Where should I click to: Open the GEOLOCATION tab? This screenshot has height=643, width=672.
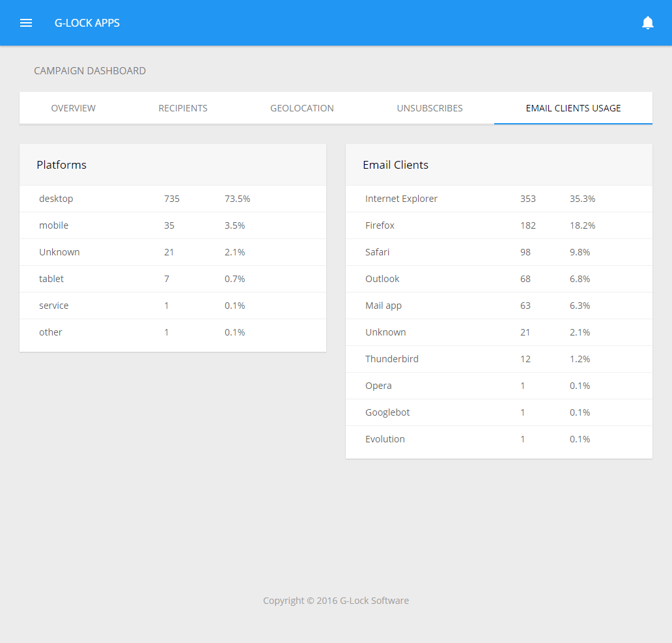pos(301,108)
